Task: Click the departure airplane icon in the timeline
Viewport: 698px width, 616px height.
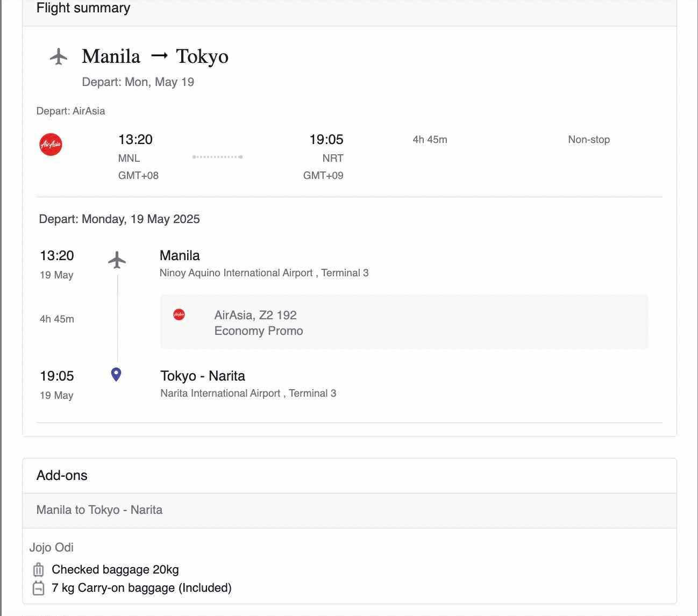Action: click(117, 260)
